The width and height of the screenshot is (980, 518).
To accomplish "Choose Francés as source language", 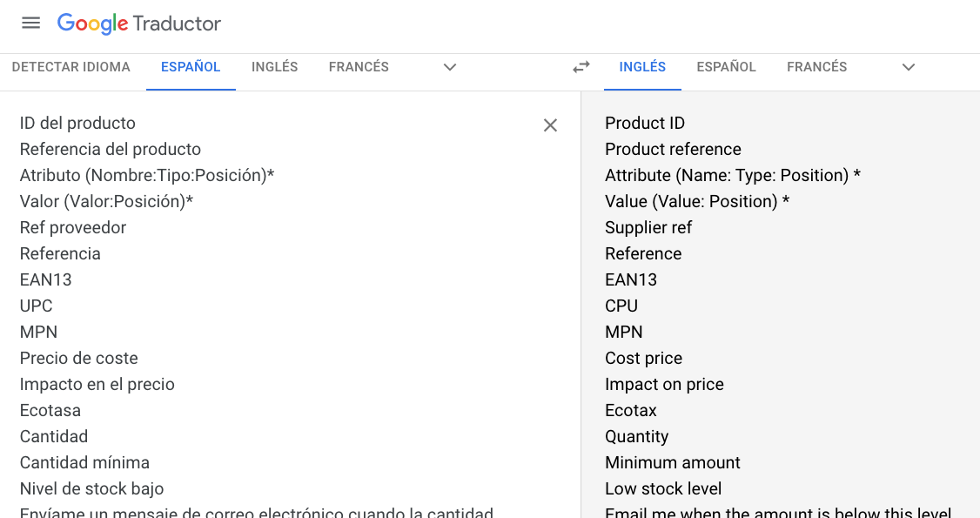I will coord(359,67).
